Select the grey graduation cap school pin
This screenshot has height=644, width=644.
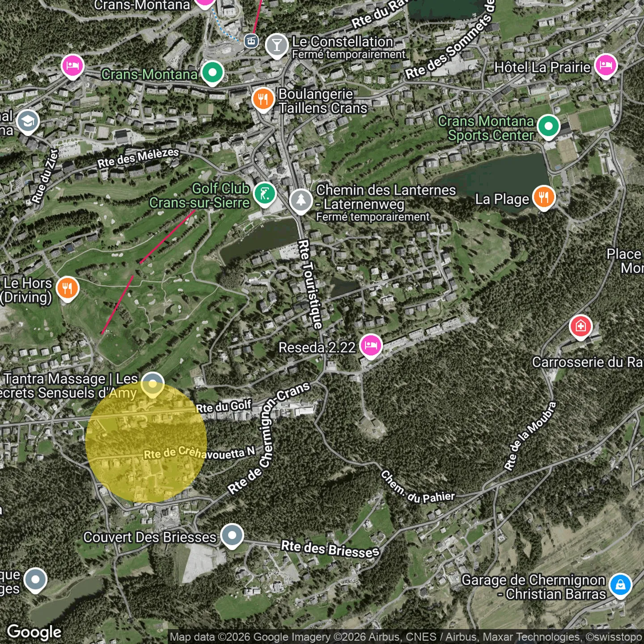28,122
